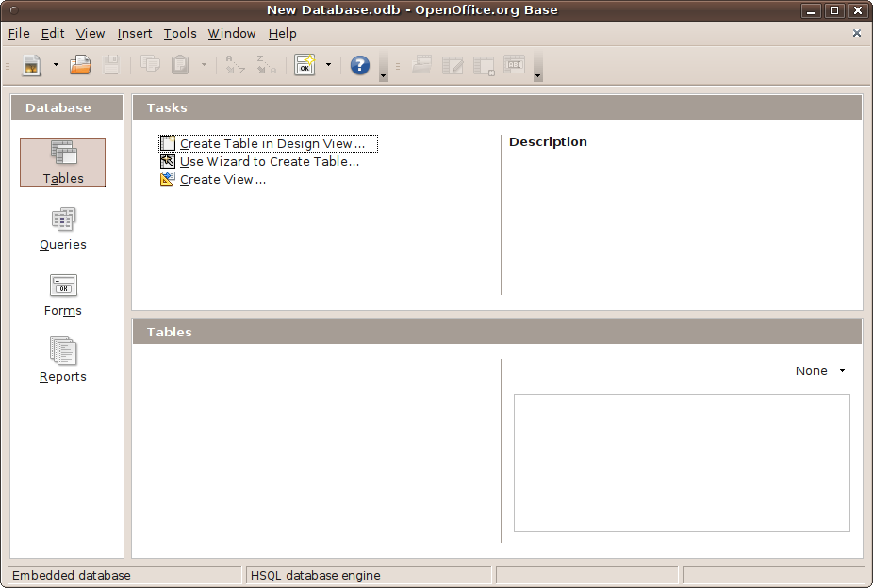
Task: Launch Use Wizard to Create Table
Action: point(267,161)
